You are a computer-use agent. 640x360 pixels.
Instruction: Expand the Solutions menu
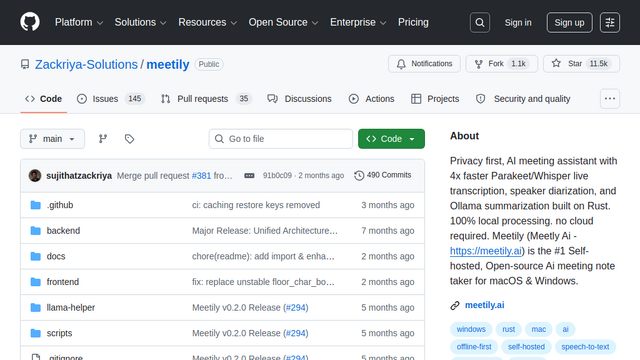point(140,22)
